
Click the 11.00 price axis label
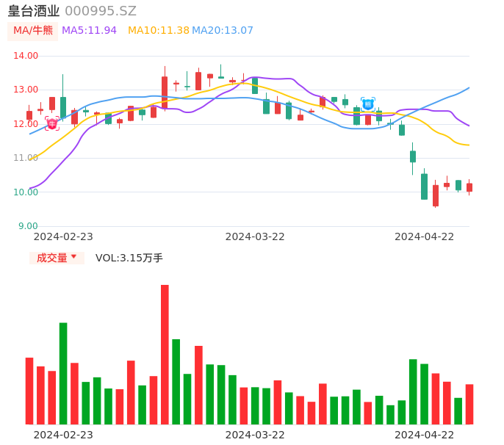click(26, 158)
